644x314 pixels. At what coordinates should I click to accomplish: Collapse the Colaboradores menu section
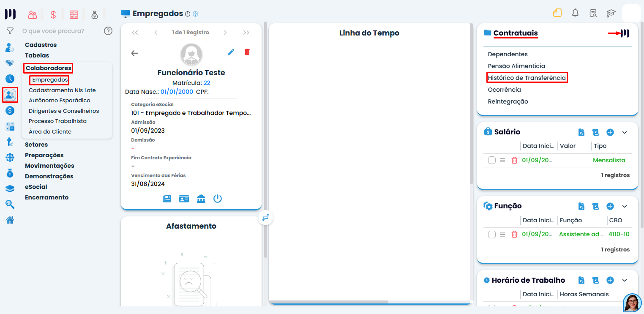click(49, 68)
